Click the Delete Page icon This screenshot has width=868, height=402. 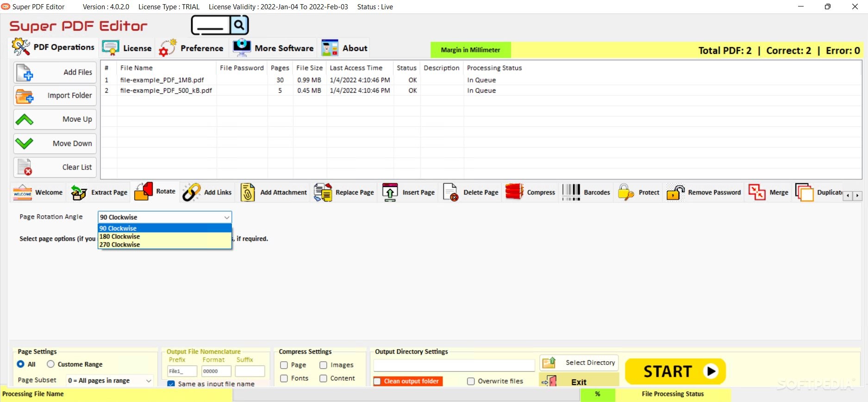pyautogui.click(x=450, y=192)
